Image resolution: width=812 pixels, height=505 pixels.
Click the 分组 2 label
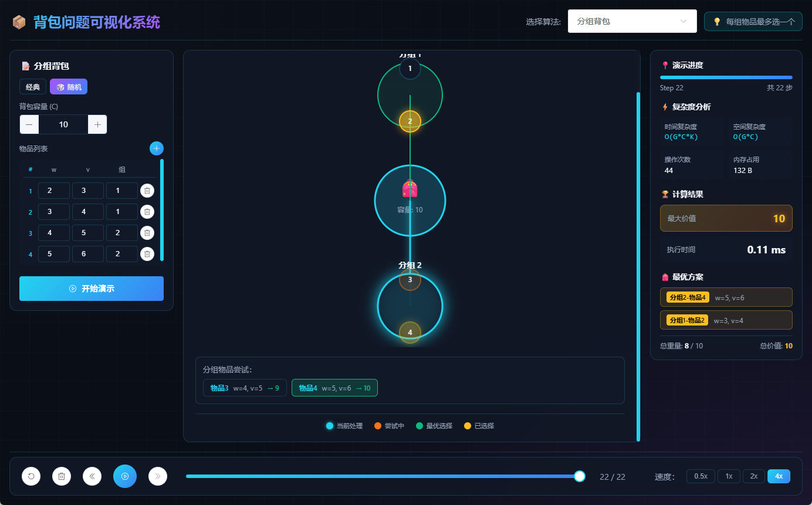(410, 265)
